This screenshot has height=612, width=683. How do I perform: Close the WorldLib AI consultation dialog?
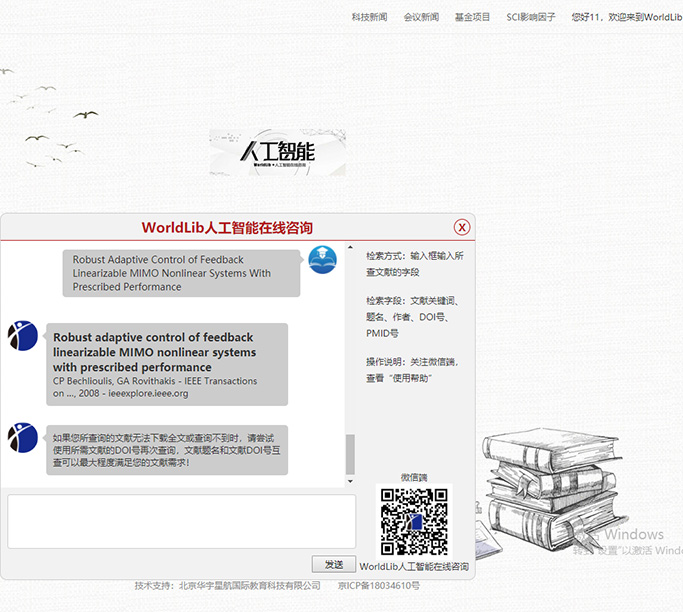461,227
